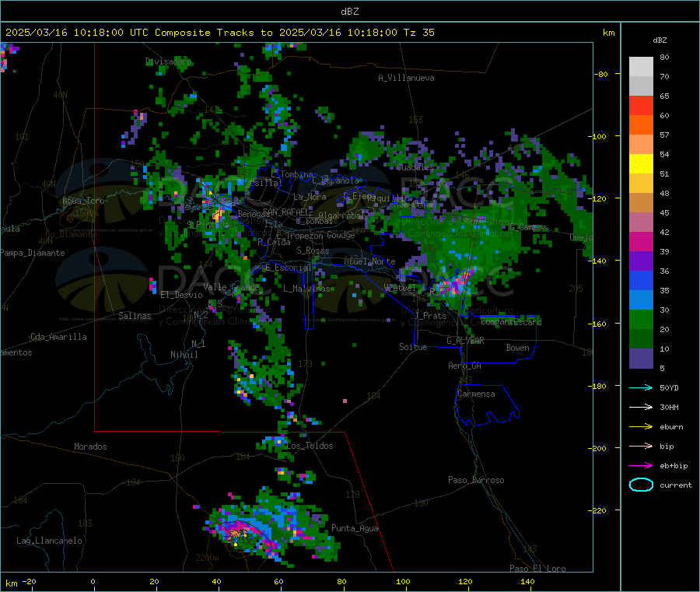Click the Soitue map label
Image resolution: width=700 pixels, height=592 pixels.
(413, 347)
